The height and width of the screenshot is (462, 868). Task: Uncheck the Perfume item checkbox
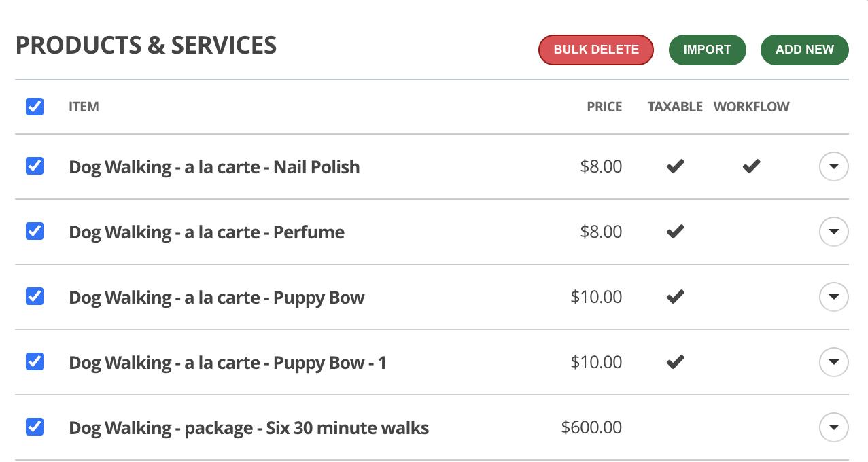tap(35, 232)
